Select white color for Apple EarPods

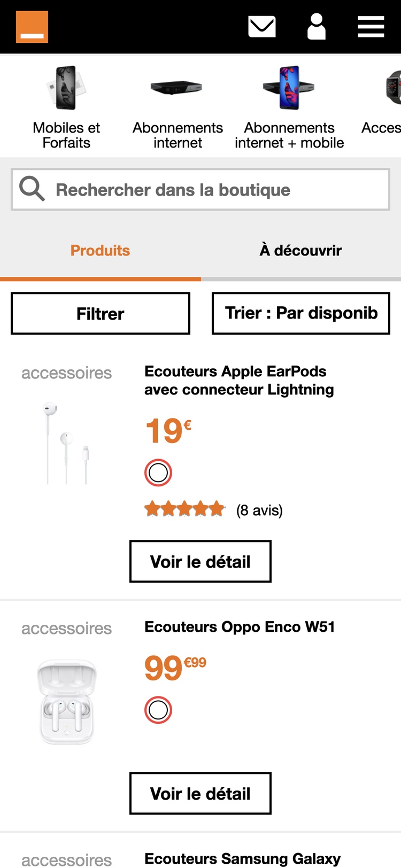(158, 472)
